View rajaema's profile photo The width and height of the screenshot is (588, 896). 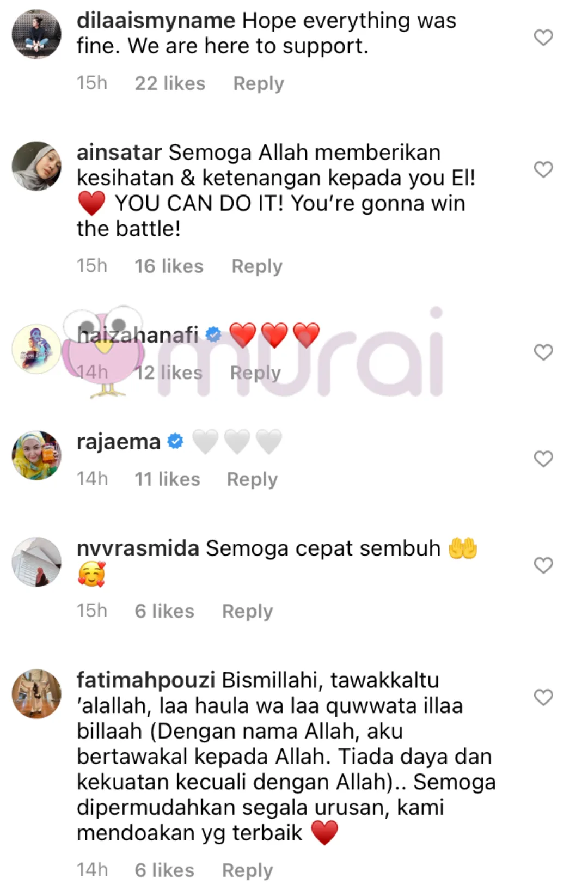coord(36,455)
